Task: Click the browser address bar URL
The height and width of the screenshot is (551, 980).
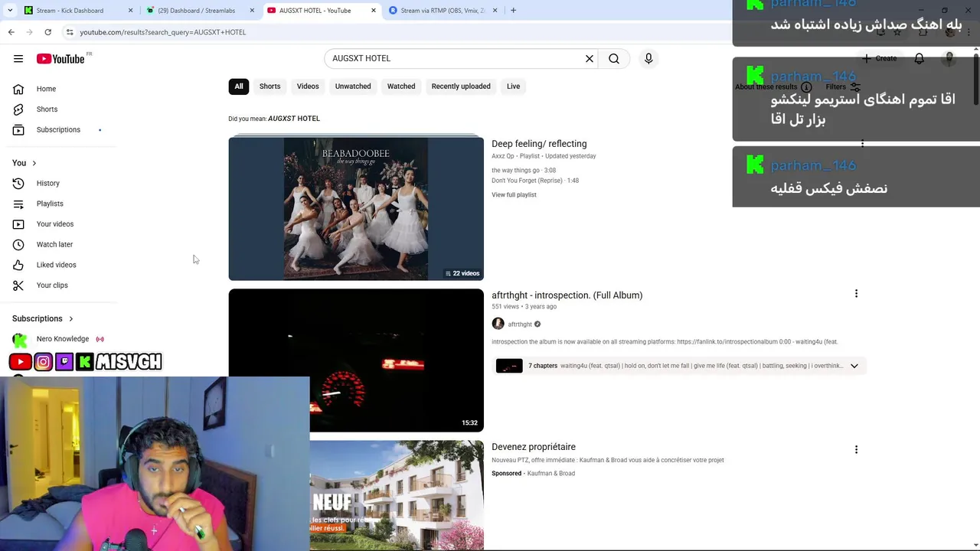Action: click(163, 32)
